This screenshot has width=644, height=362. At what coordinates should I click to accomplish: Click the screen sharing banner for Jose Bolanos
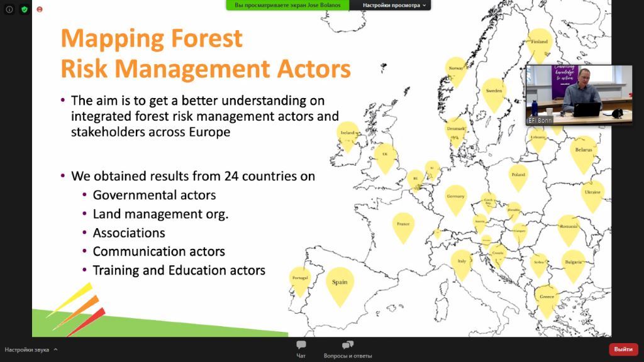pyautogui.click(x=287, y=5)
